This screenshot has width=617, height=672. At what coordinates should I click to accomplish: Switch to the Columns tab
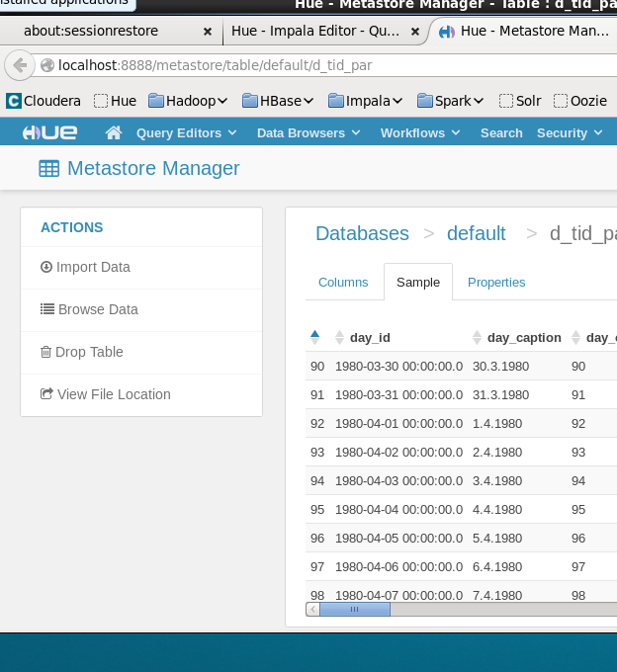click(x=343, y=282)
